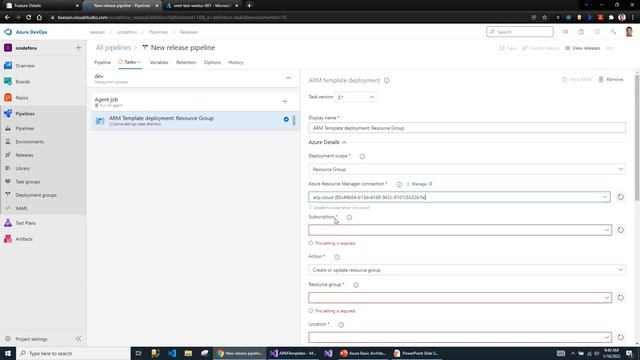The image size is (640, 360).
Task: Open the XAML item under Pipelines
Action: (21, 209)
